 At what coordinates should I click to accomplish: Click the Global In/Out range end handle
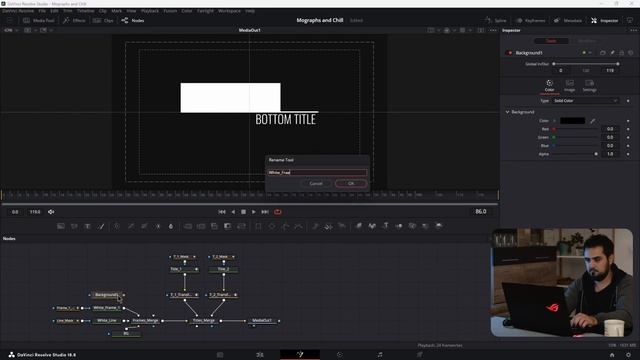[618, 64]
